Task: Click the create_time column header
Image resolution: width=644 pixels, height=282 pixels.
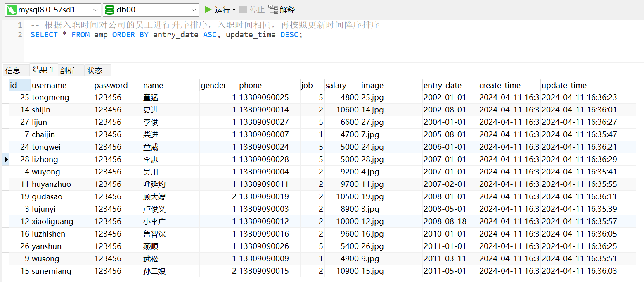Action: tap(509, 85)
